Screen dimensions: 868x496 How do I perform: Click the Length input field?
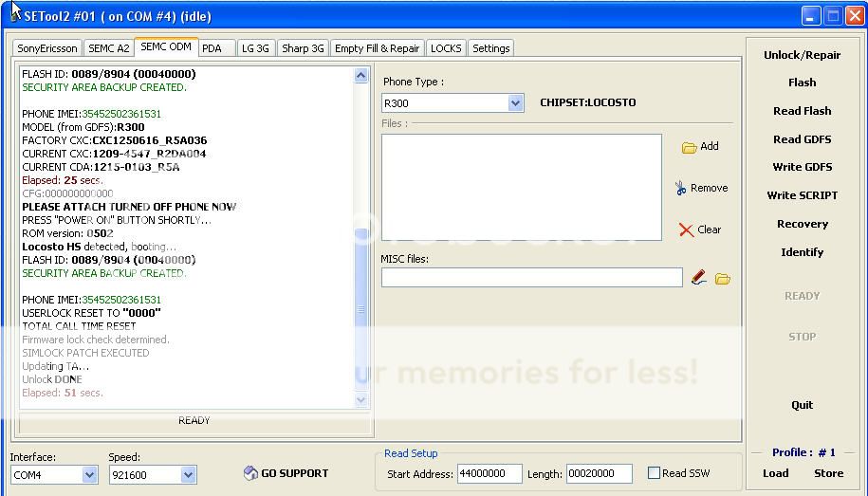(x=599, y=473)
